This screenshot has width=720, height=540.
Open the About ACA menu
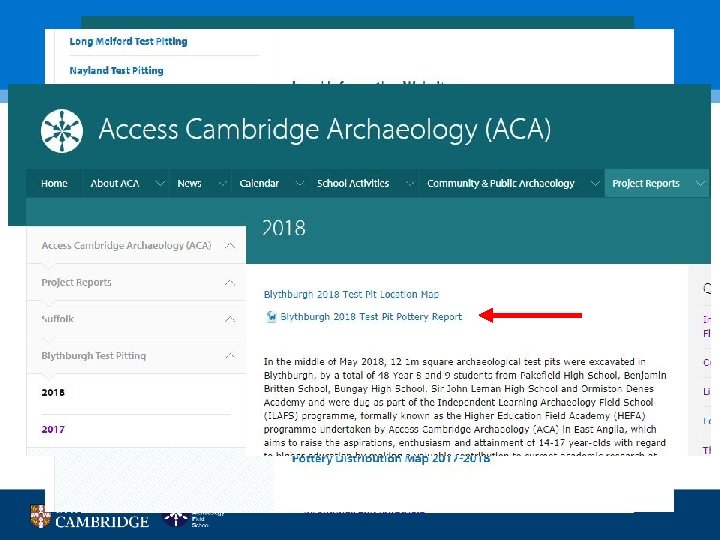click(x=115, y=183)
